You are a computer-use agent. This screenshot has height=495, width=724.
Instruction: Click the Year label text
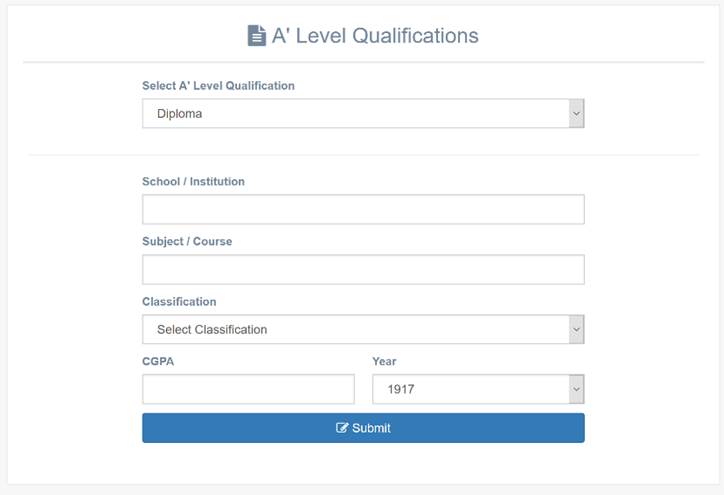click(384, 361)
